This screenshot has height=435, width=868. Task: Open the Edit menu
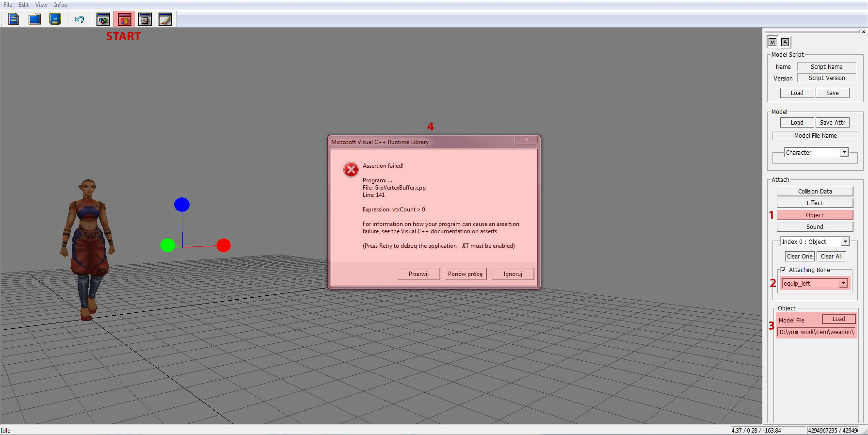point(24,5)
